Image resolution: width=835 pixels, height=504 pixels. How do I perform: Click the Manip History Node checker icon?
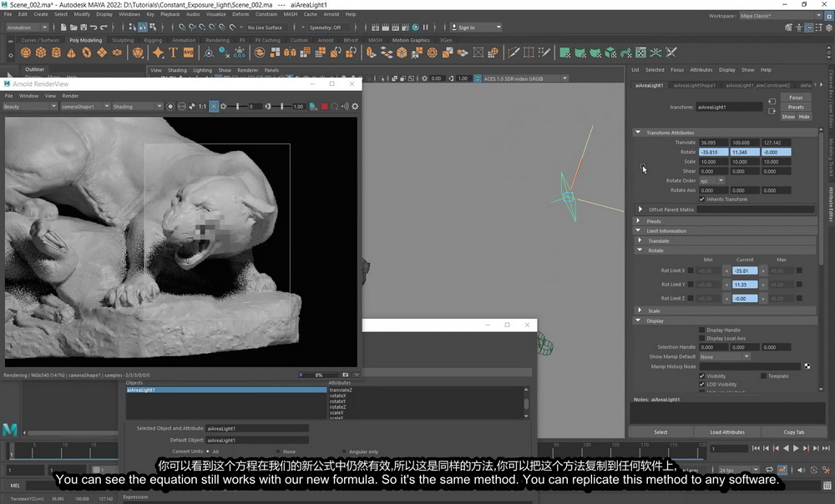point(807,366)
